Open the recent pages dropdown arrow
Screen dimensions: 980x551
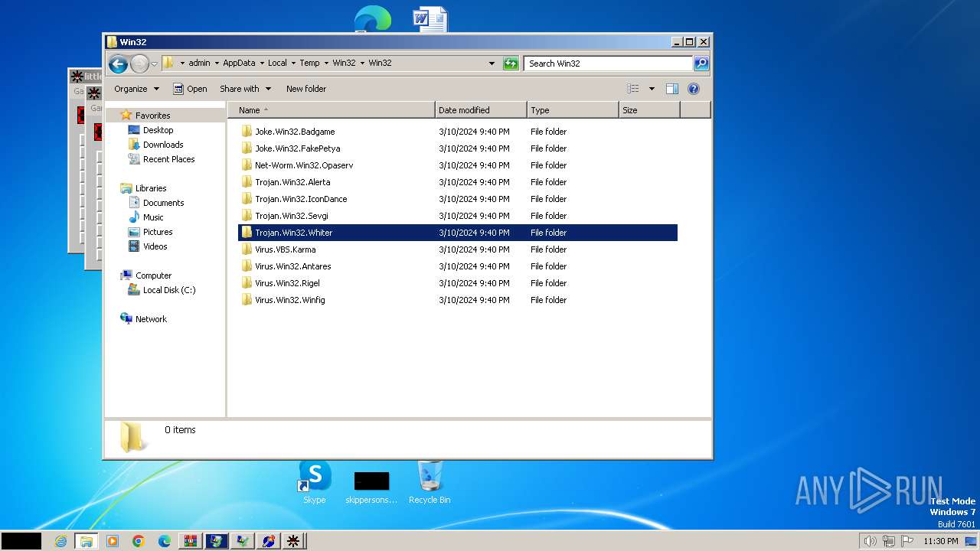coord(154,64)
